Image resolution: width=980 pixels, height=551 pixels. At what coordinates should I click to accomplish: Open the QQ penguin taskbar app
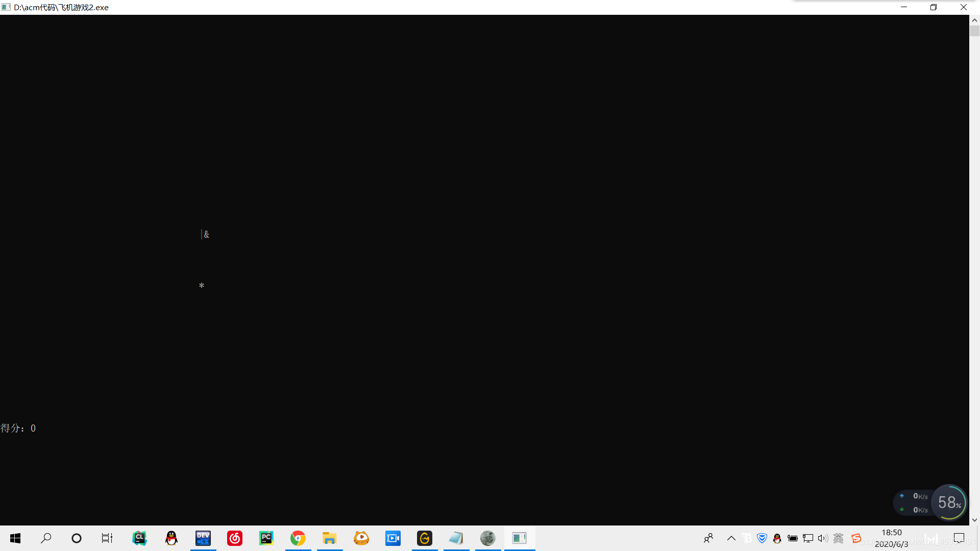[171, 538]
